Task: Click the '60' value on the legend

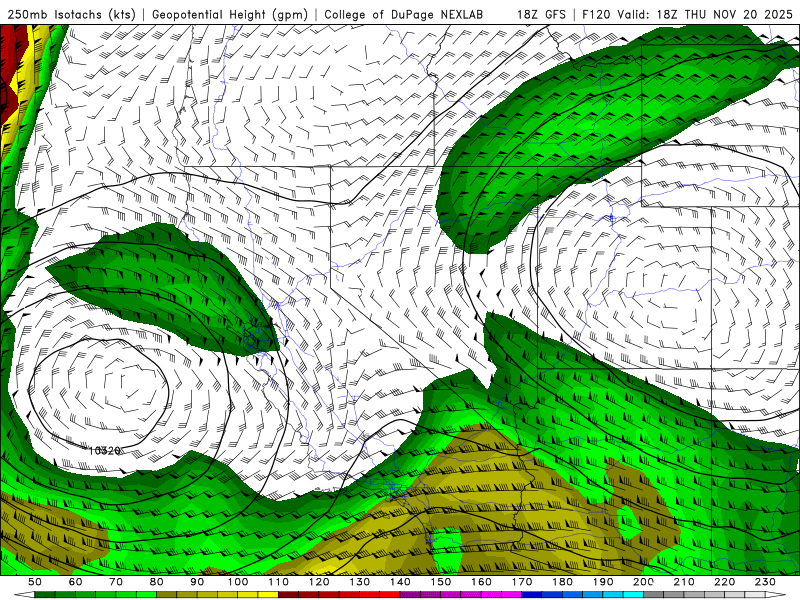Action: (75, 582)
